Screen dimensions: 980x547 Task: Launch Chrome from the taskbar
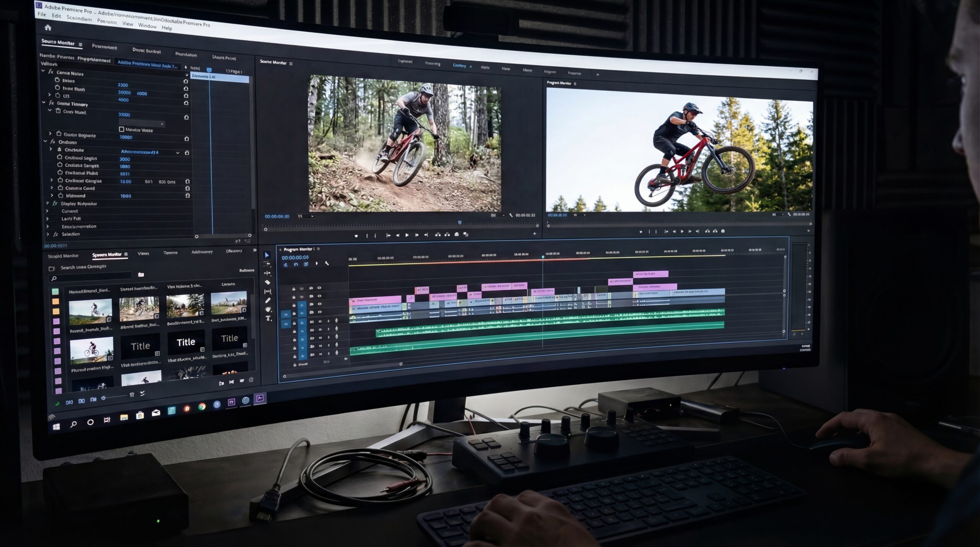tap(202, 407)
